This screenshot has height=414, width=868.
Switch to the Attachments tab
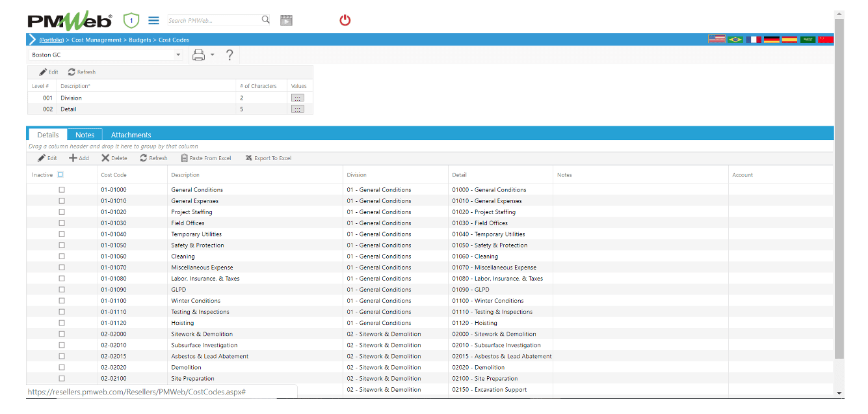(131, 135)
